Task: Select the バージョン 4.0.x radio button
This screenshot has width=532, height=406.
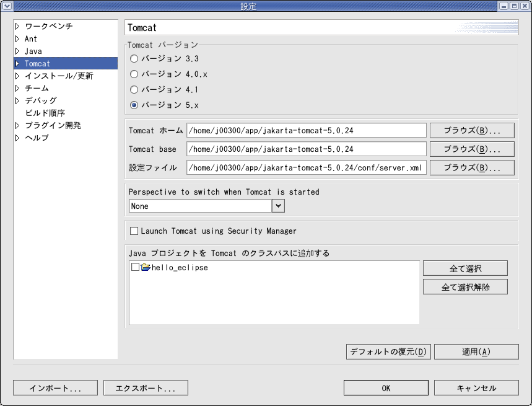Action: coord(134,74)
